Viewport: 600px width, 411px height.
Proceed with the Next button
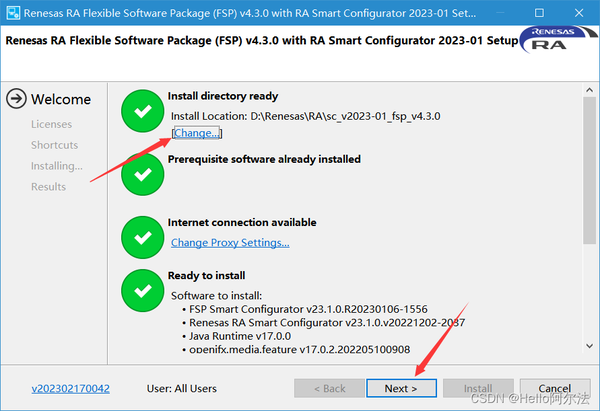pyautogui.click(x=400, y=388)
